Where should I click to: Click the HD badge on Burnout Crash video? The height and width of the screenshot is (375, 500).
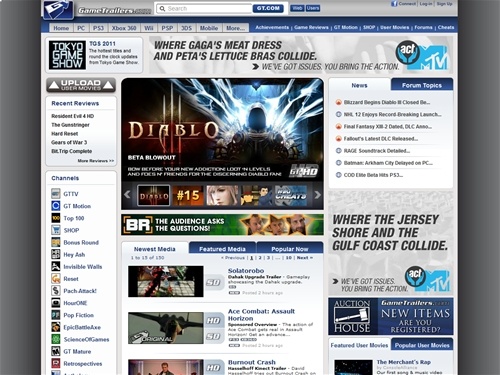(213, 368)
